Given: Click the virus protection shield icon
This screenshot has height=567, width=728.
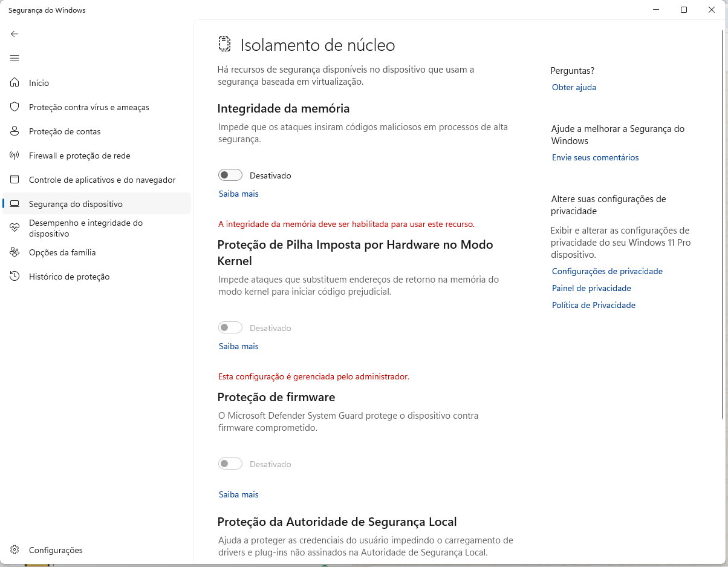Looking at the screenshot, I should pyautogui.click(x=15, y=107).
